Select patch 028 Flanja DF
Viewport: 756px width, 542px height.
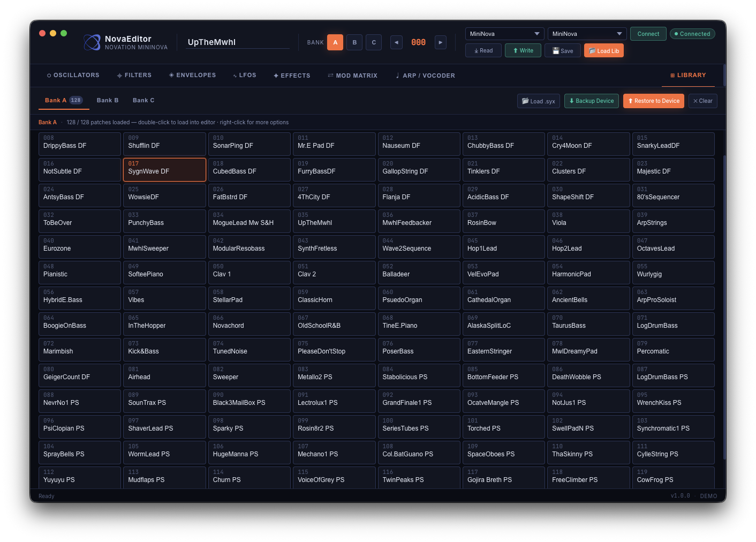(419, 195)
